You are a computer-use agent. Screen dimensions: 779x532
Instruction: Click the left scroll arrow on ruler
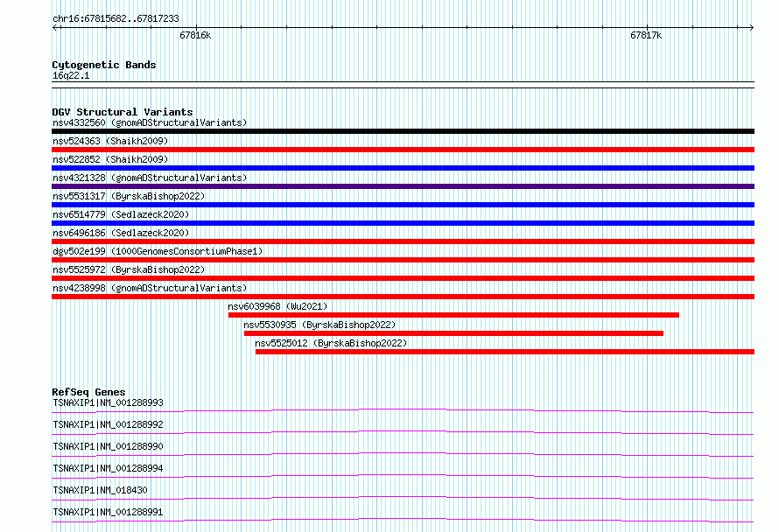pos(55,28)
